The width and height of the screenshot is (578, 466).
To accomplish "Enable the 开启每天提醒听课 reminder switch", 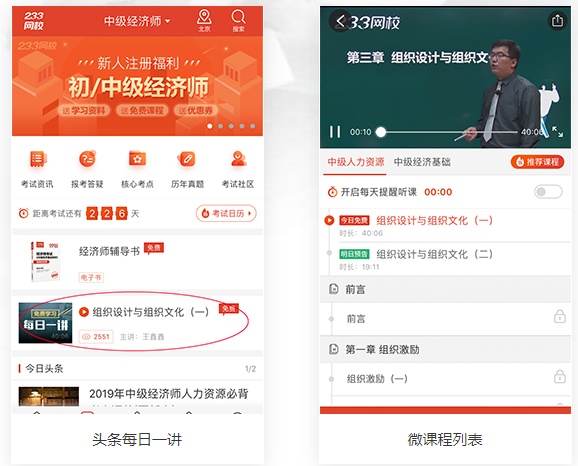I will 548,192.
